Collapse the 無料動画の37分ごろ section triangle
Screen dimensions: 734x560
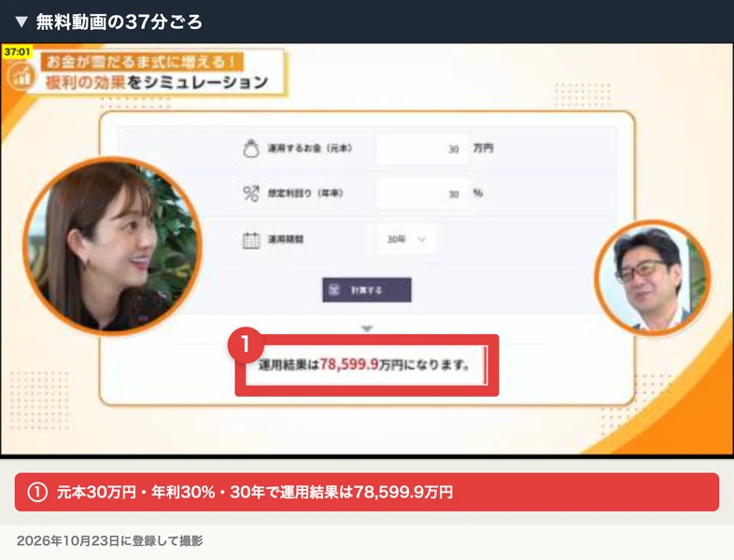pyautogui.click(x=21, y=21)
